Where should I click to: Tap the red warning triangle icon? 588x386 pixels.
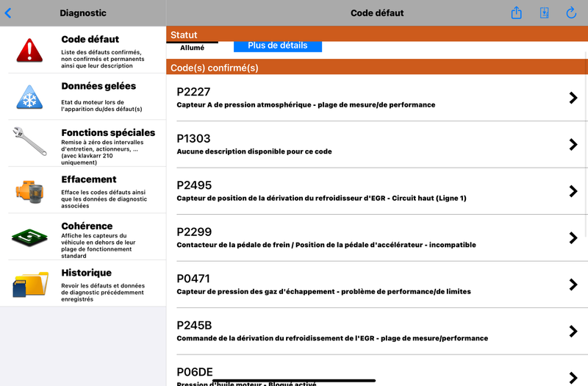(x=29, y=50)
